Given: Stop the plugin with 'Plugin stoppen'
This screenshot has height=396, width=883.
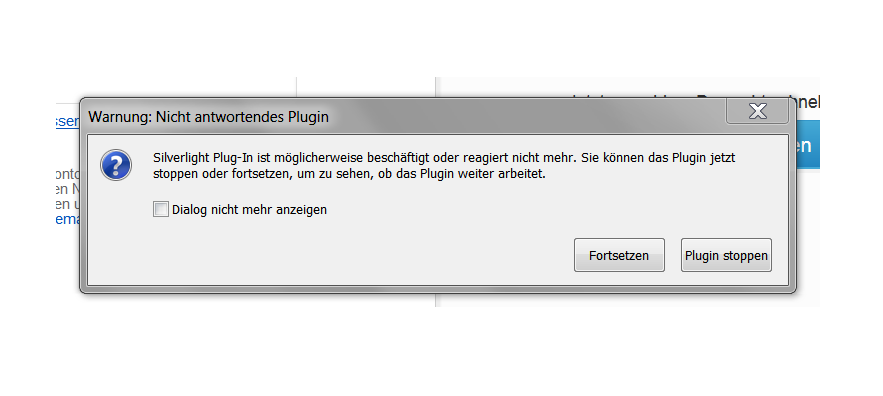Looking at the screenshot, I should tap(726, 255).
